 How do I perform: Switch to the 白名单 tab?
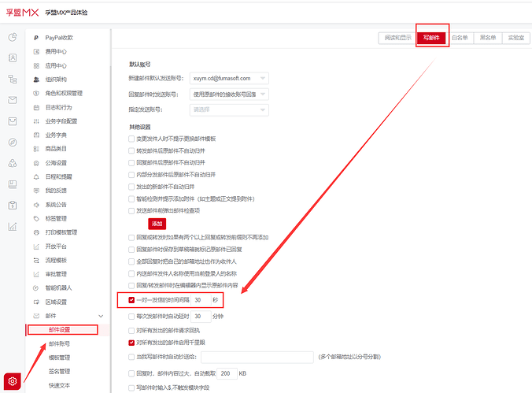459,37
